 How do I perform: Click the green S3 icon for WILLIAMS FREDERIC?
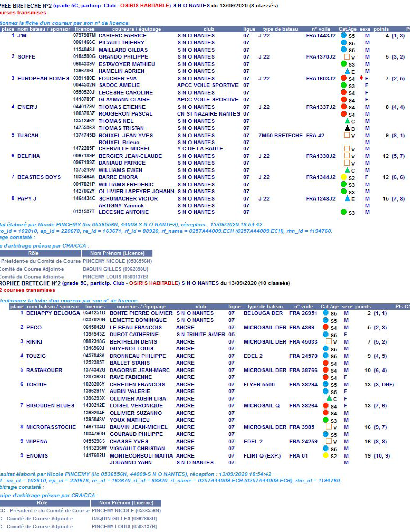pos(343,184)
